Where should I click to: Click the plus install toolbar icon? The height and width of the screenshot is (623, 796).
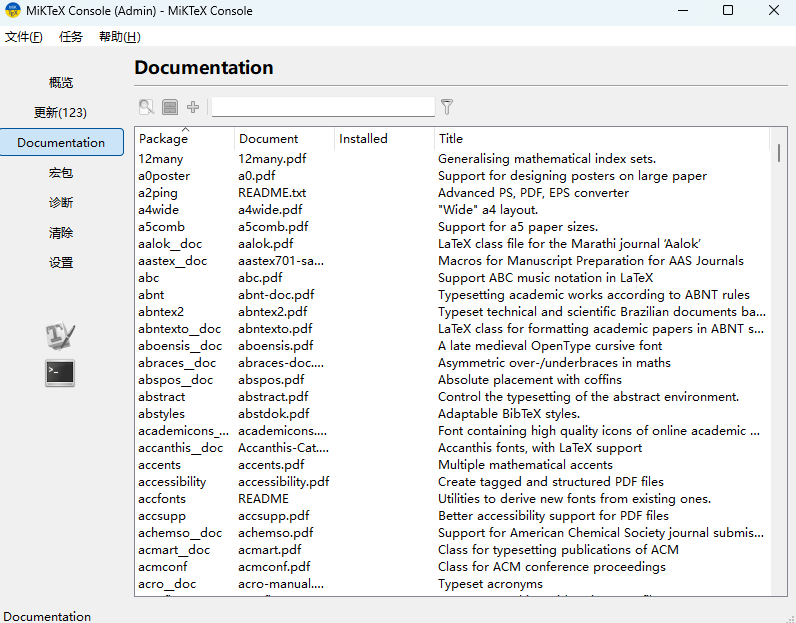(193, 107)
